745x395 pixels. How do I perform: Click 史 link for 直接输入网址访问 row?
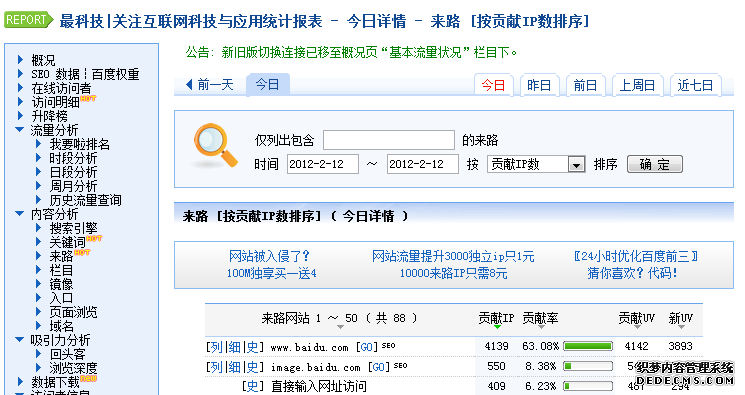(x=252, y=386)
